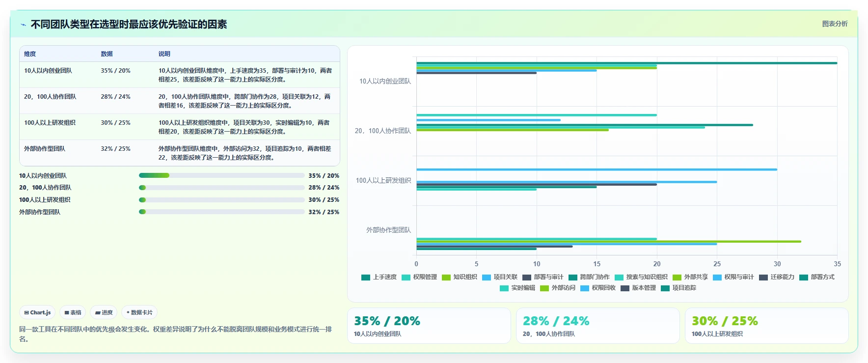Select the 表格 chip
Image resolution: width=868 pixels, height=363 pixels.
73,312
